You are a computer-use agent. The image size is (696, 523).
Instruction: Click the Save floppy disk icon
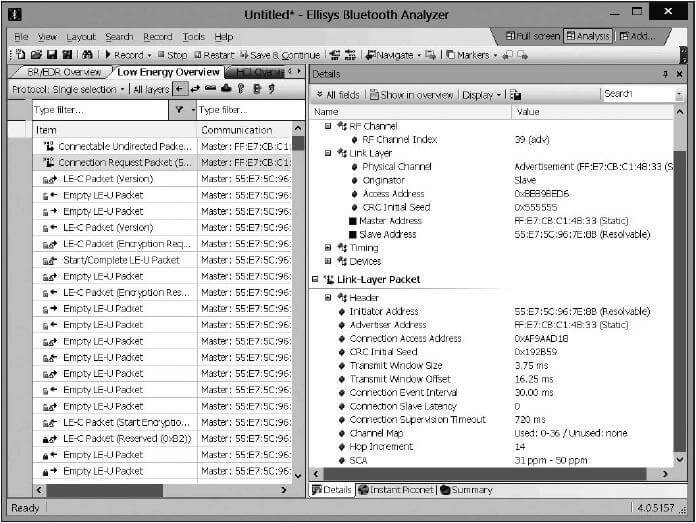[x=51, y=55]
